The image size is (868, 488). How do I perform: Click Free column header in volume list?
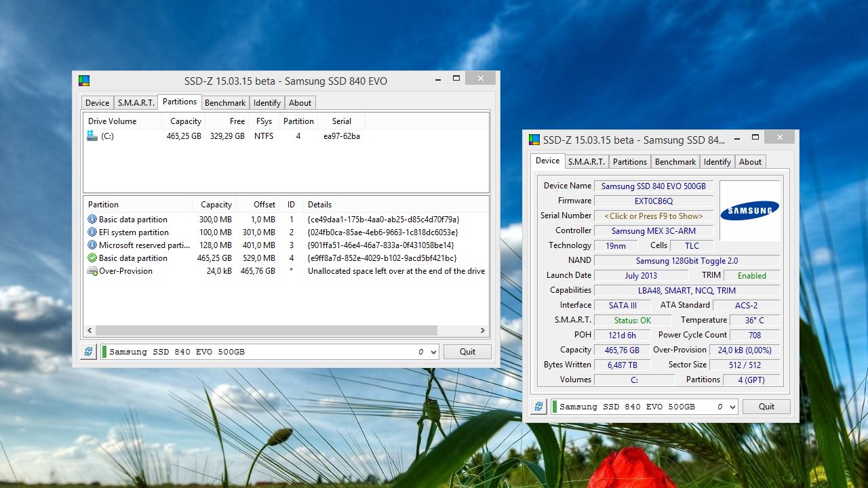[x=226, y=121]
